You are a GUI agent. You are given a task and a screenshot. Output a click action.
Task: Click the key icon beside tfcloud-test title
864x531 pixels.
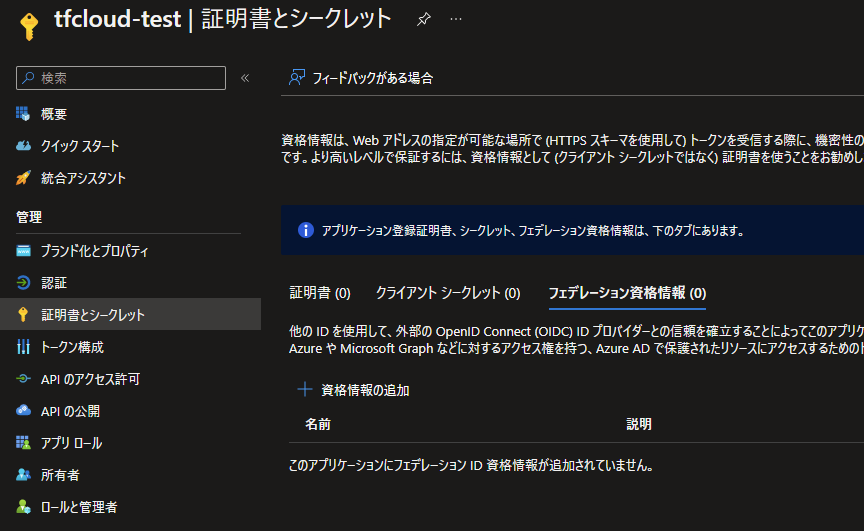pos(29,25)
